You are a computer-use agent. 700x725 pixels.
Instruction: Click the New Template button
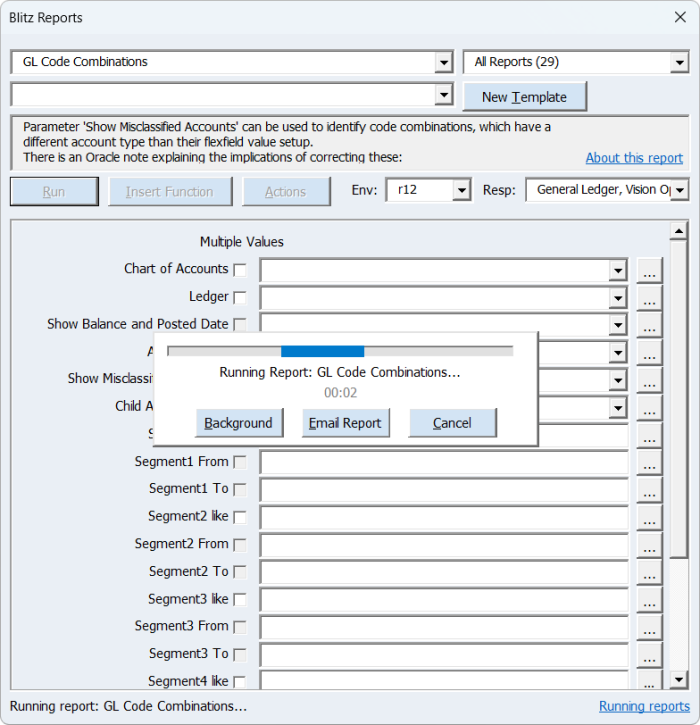[524, 97]
